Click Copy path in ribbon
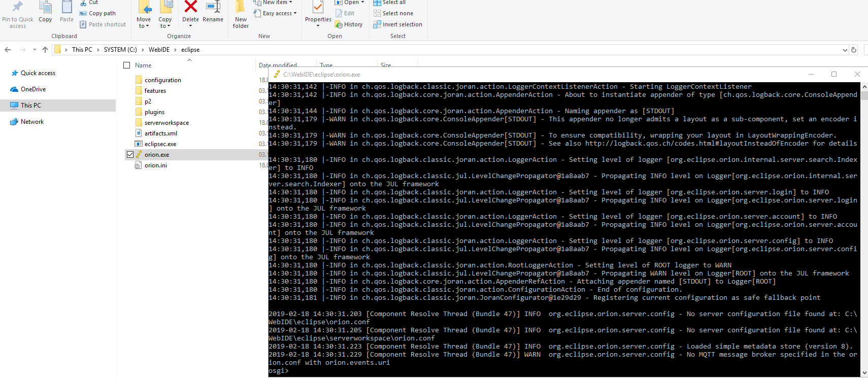 (x=97, y=13)
